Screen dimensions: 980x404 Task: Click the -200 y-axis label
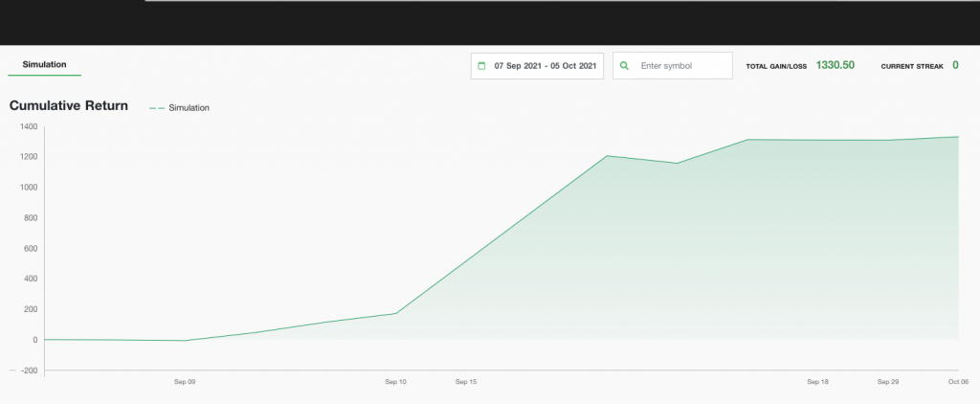coord(30,370)
